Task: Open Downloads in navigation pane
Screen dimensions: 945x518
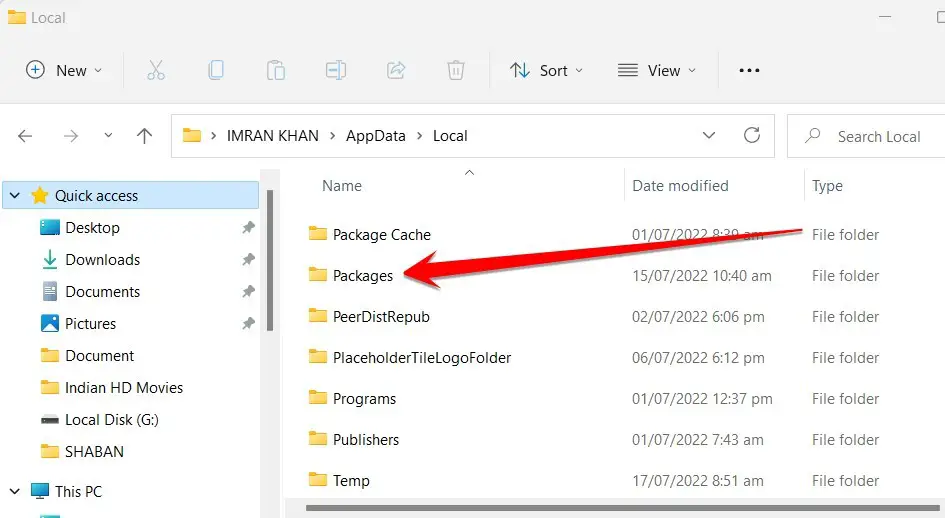Action: point(102,259)
